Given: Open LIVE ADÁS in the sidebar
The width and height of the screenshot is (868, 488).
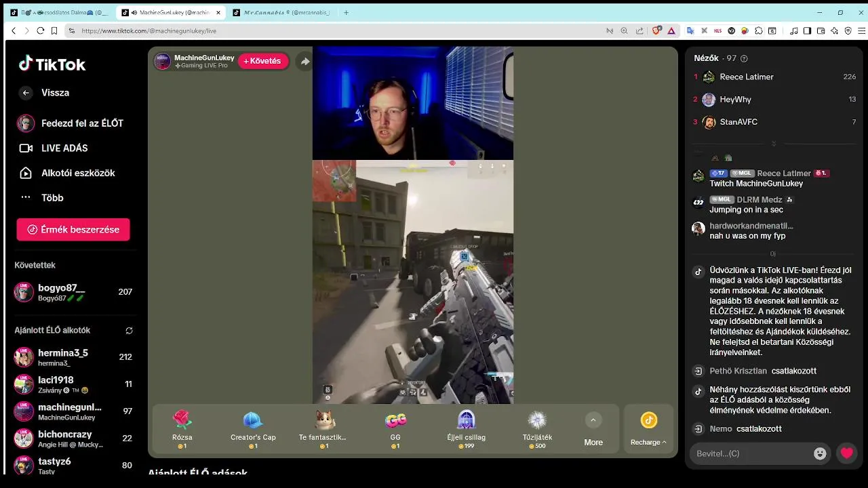Looking at the screenshot, I should 54,148.
